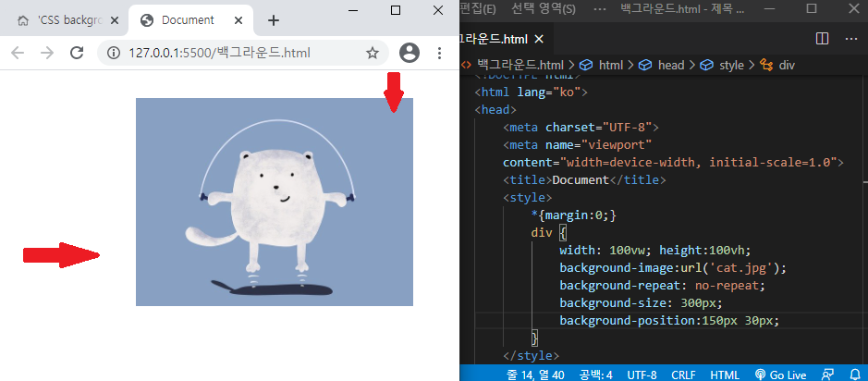Click the feedback icon in status bar

[x=827, y=375]
